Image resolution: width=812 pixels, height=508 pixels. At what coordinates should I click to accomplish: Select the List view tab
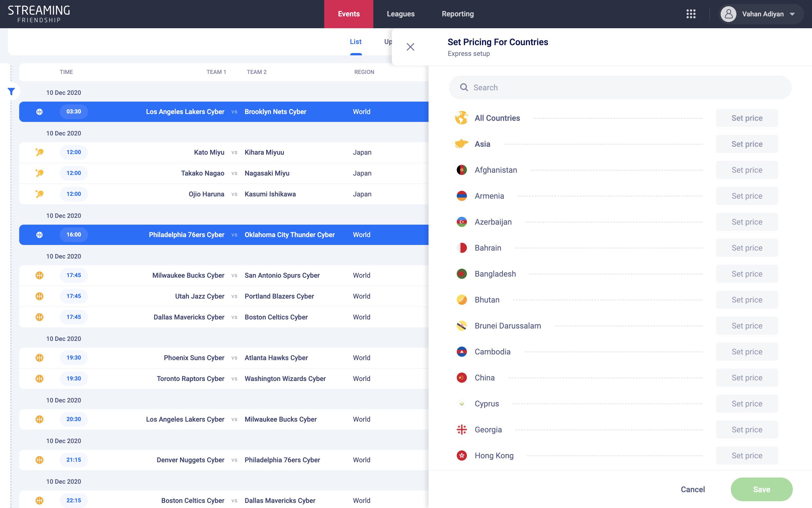[356, 42]
